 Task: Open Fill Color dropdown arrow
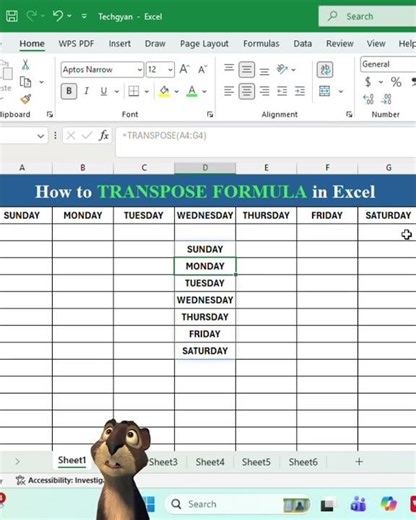pos(176,91)
